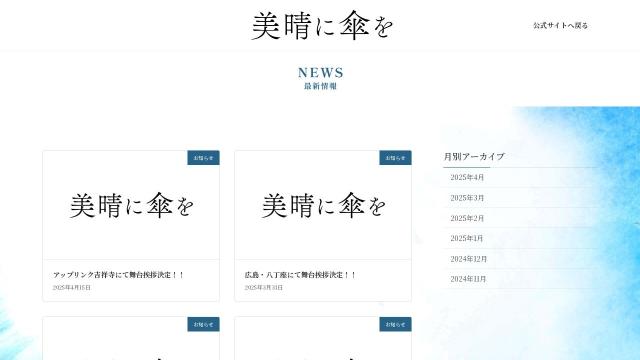Open the 2025年2月 archive
This screenshot has width=640, height=360.
coord(467,218)
